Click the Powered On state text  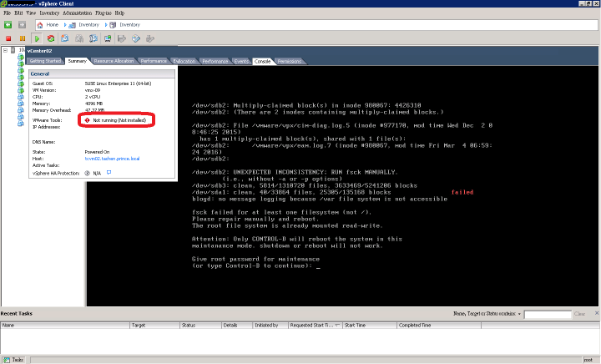97,152
